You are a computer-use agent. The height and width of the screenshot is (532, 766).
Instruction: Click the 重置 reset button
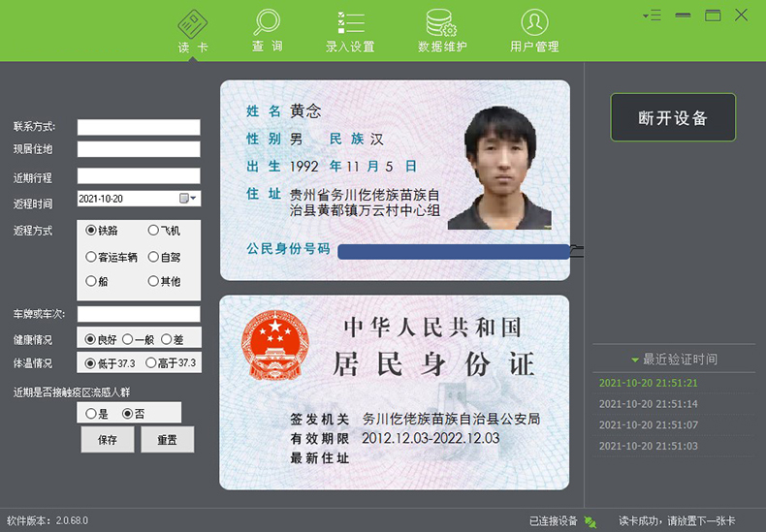coord(167,439)
